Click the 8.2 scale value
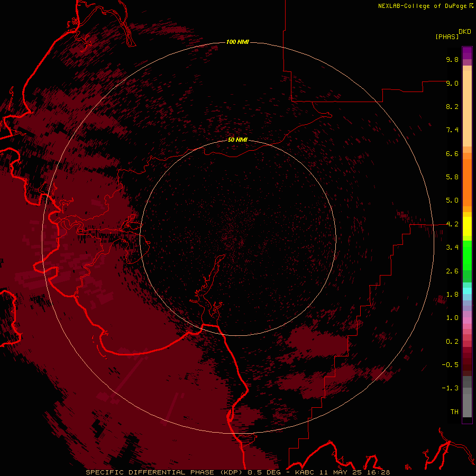The width and height of the screenshot is (476, 476). 452,106
